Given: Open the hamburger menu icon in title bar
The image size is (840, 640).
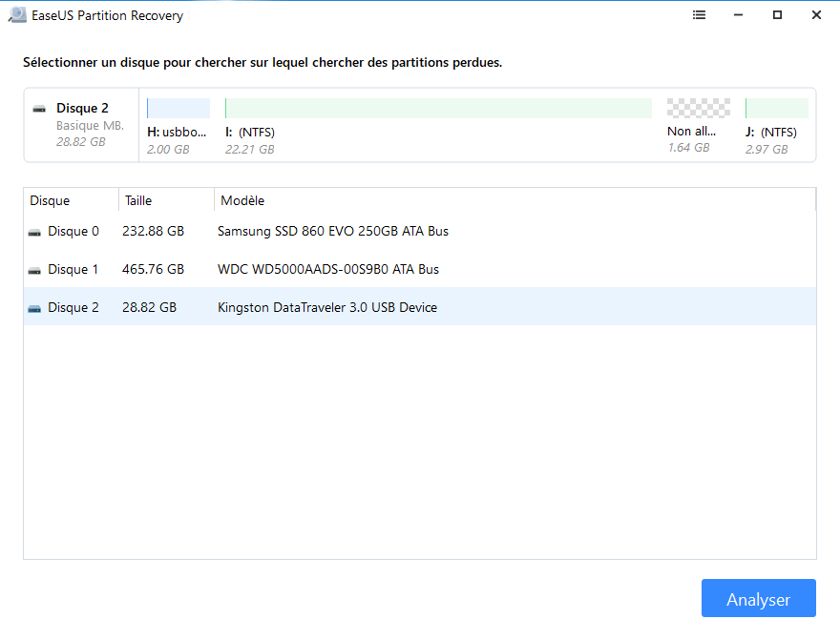Looking at the screenshot, I should click(x=699, y=15).
